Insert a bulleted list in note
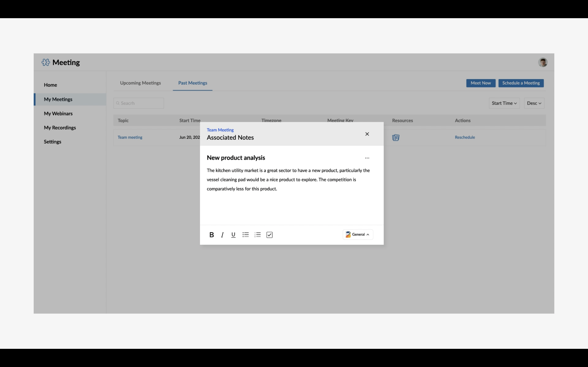Image resolution: width=588 pixels, height=367 pixels. click(245, 235)
